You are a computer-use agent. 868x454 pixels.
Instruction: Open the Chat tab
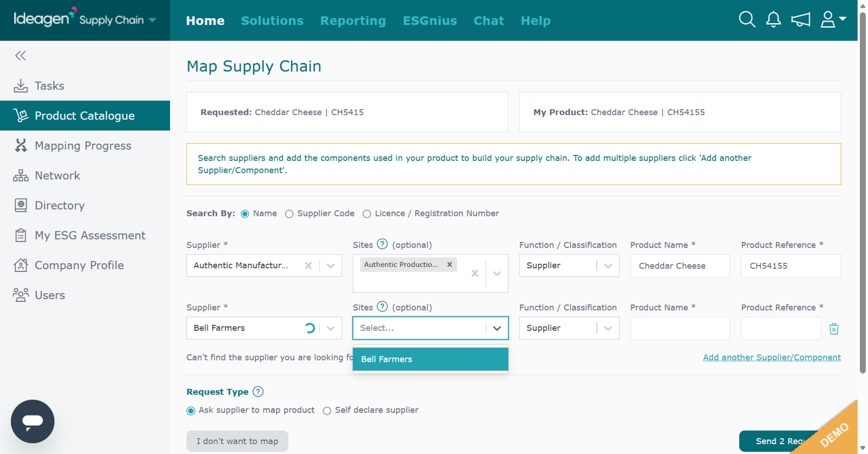489,20
